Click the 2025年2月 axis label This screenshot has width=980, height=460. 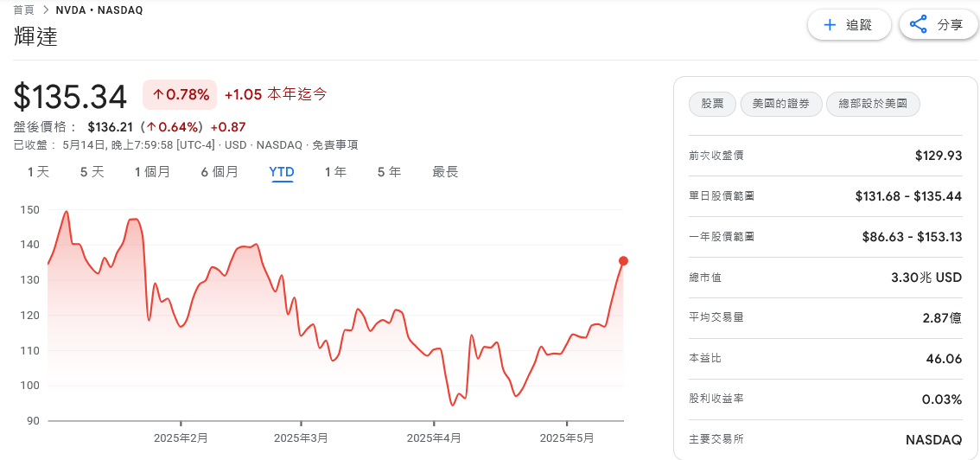[181, 438]
